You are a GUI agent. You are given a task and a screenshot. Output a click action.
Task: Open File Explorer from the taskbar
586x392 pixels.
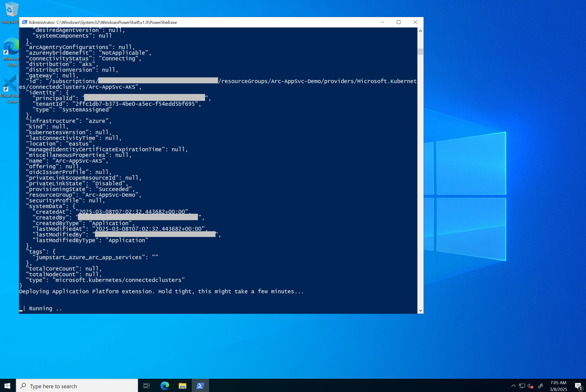tap(183, 386)
